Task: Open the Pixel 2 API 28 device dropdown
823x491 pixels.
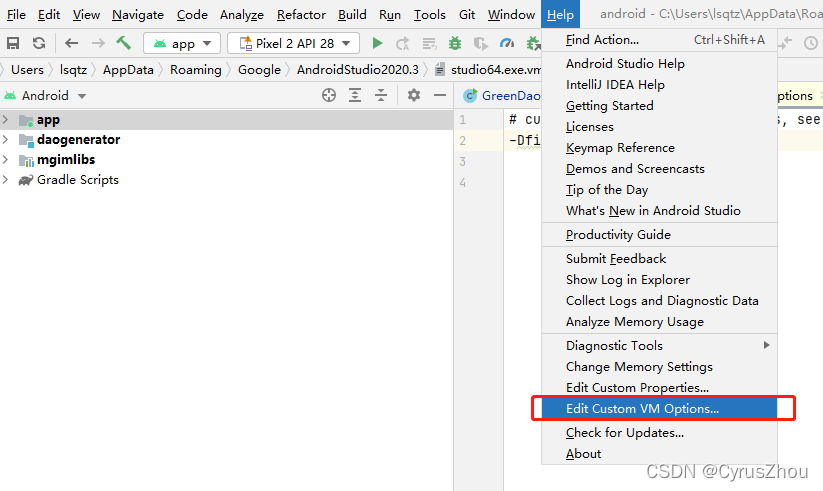Action: pyautogui.click(x=293, y=44)
